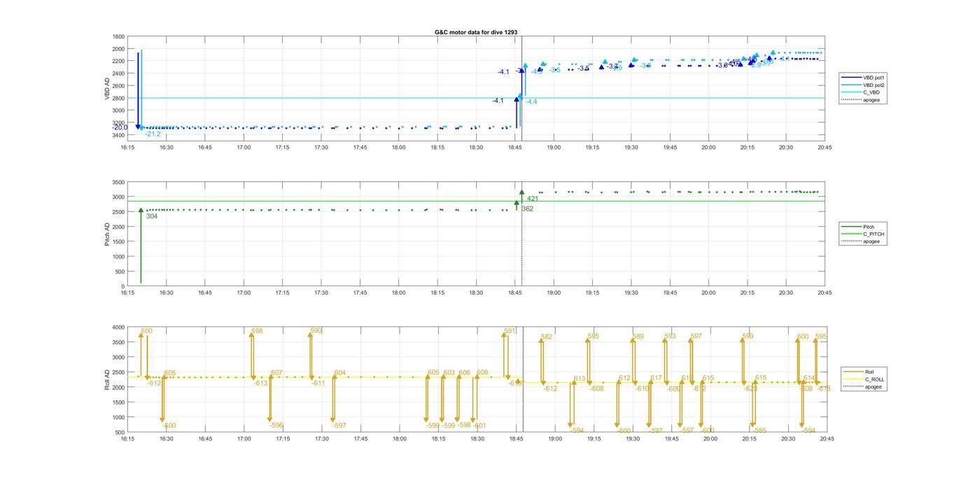The height and width of the screenshot is (485, 980).
Task: Select 'VBD pot1' legend entry
Action: [x=862, y=77]
